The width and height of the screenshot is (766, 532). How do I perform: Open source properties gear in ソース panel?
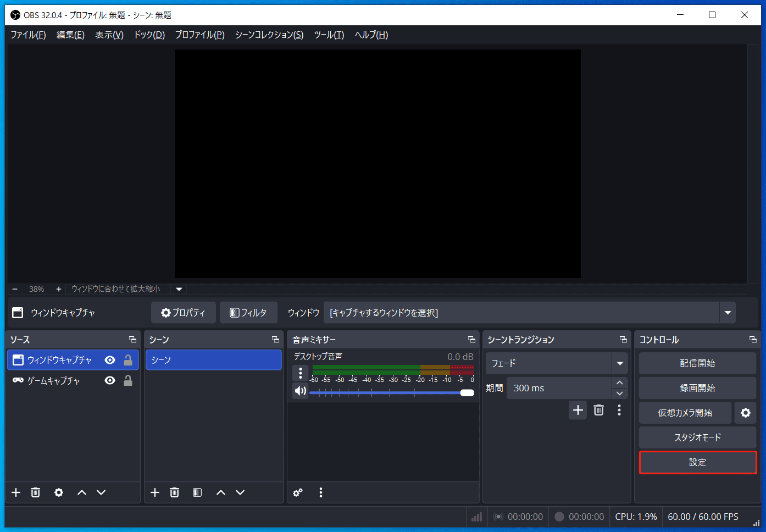coord(59,492)
